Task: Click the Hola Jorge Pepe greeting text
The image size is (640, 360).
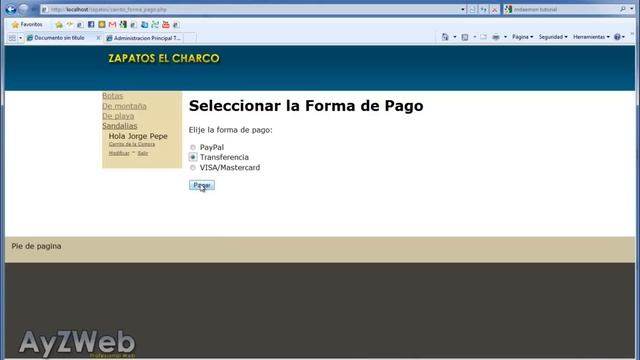Action: pos(138,136)
